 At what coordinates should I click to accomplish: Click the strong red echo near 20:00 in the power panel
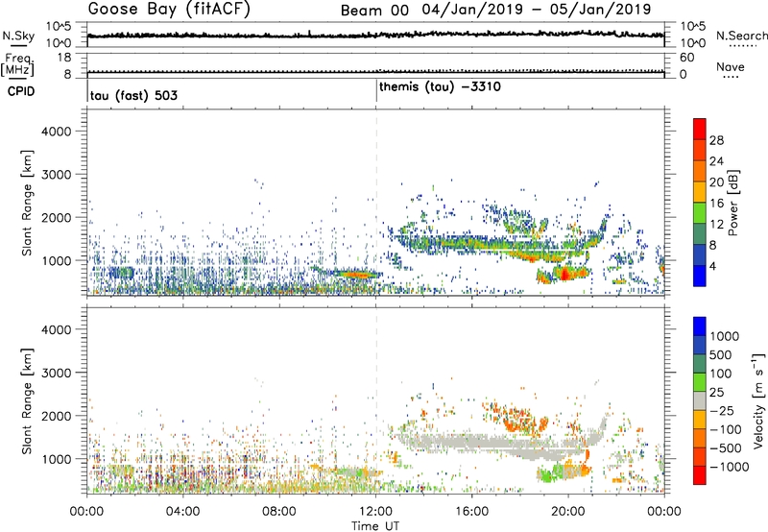coord(564,274)
